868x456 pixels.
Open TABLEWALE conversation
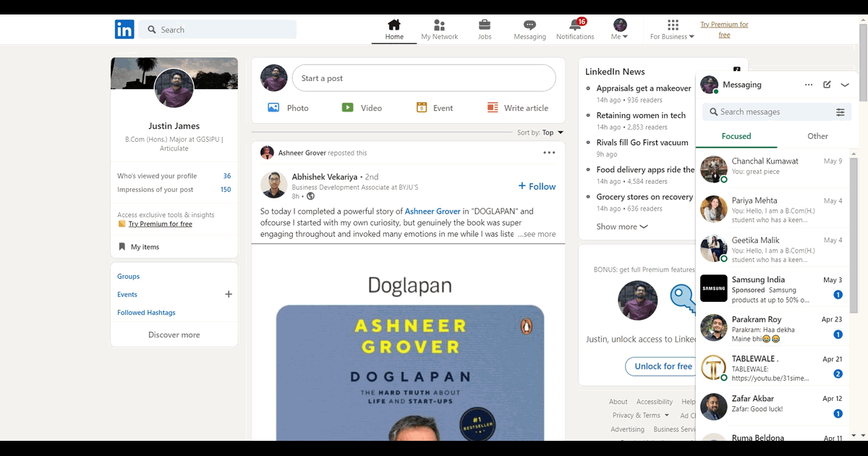[x=773, y=366]
